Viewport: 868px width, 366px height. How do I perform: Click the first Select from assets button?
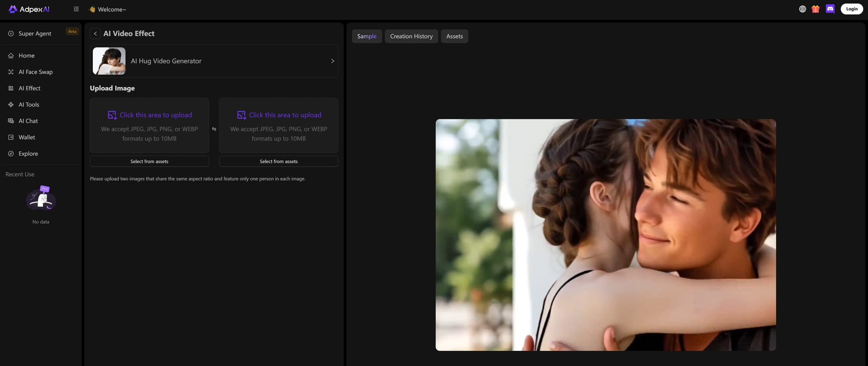(x=149, y=162)
